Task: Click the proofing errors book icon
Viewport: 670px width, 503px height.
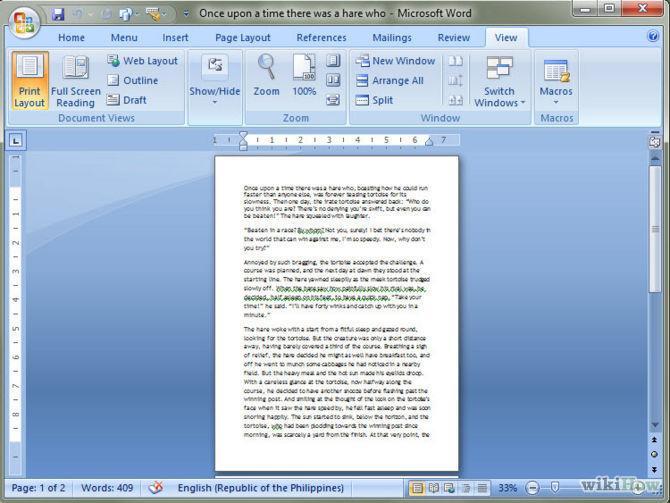Action: coord(156,487)
